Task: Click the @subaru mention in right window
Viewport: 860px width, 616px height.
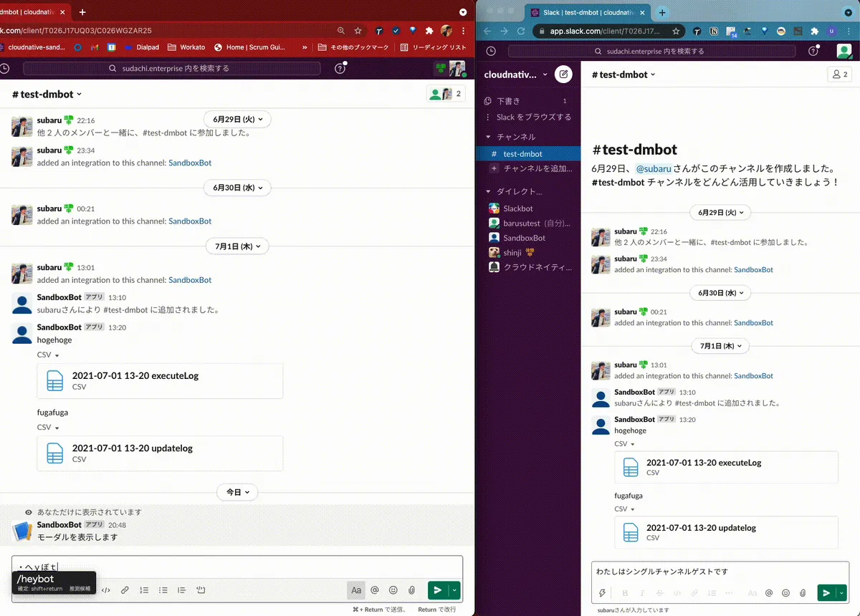Action: [654, 169]
